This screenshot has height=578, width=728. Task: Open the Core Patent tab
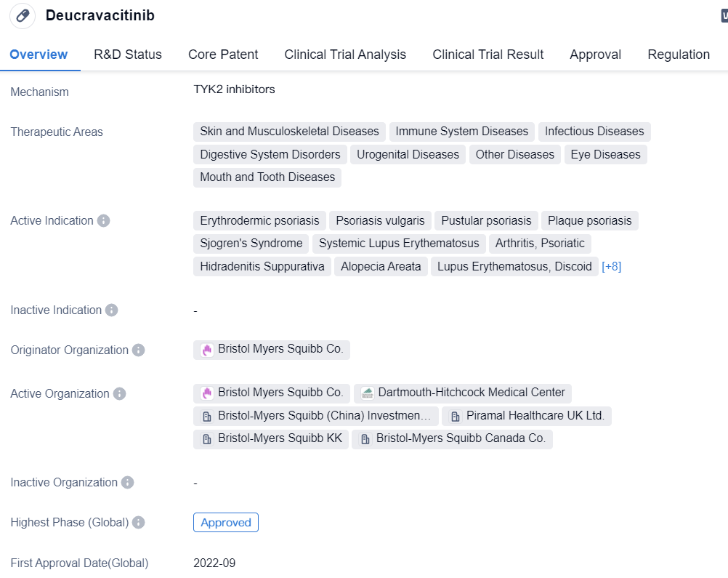[223, 55]
